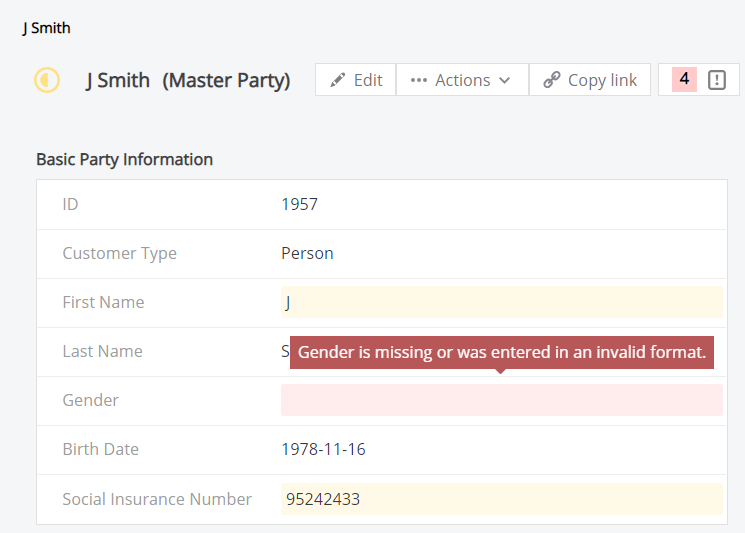745x533 pixels.
Task: Click the chain link icon
Action: pos(551,80)
